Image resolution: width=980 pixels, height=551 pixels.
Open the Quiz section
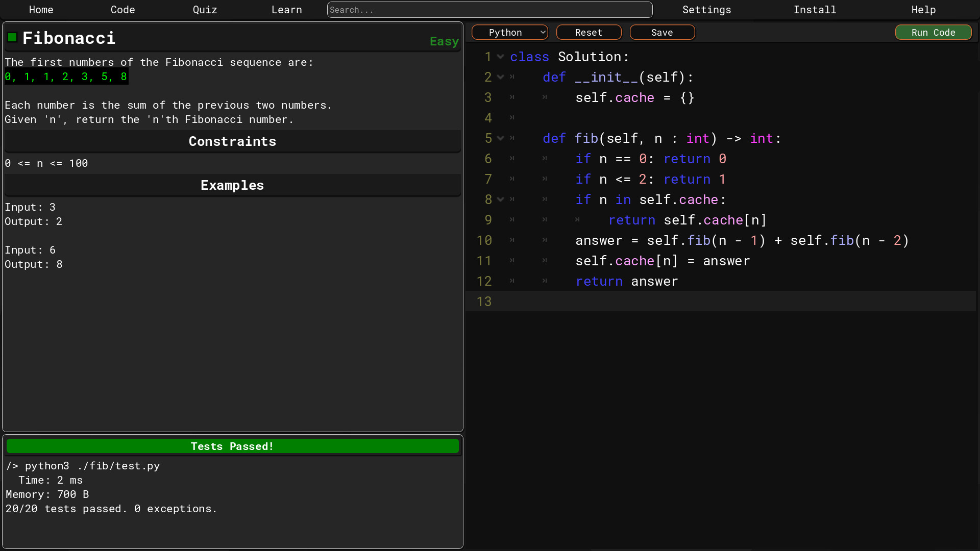tap(205, 10)
